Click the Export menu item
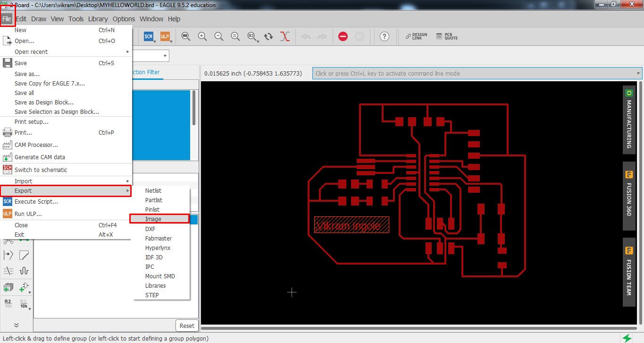This screenshot has width=644, height=343. [x=66, y=191]
